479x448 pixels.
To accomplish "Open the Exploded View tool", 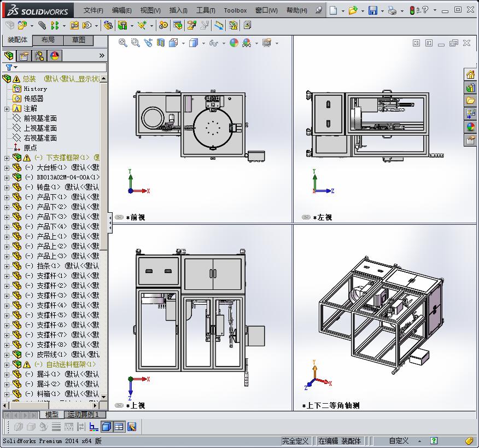I will point(191,25).
